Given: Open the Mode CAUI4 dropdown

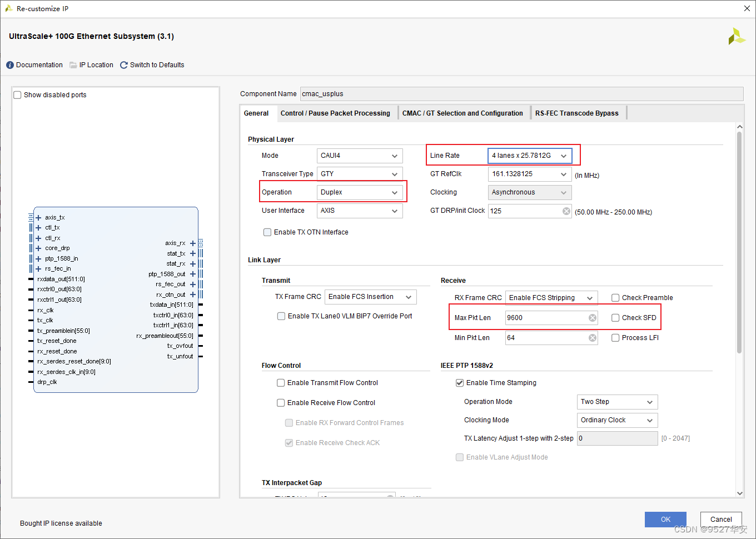Looking at the screenshot, I should 360,156.
